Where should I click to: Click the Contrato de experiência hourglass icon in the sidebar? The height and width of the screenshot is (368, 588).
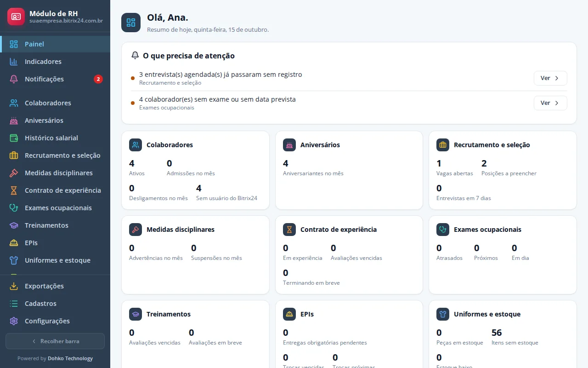pyautogui.click(x=14, y=190)
